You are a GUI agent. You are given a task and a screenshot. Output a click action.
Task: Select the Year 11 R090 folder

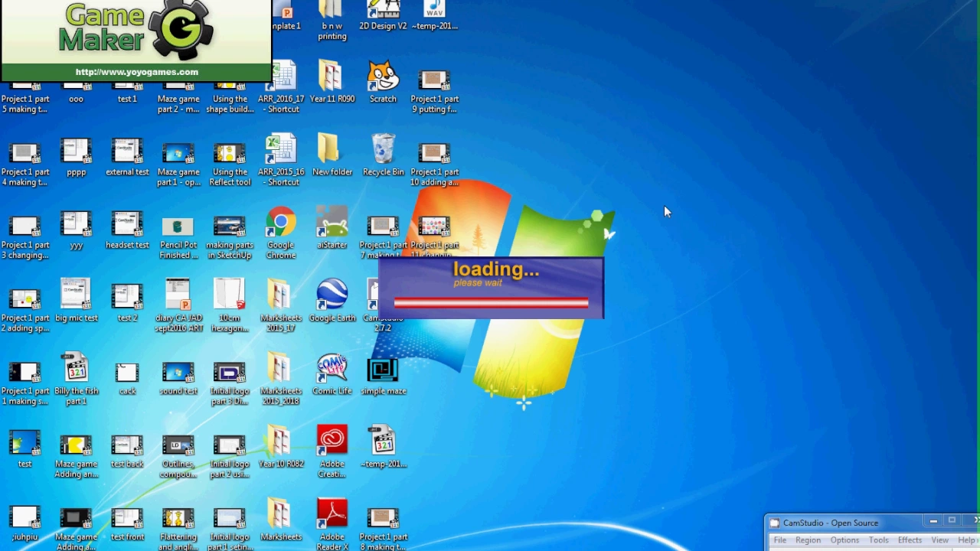[x=332, y=83]
